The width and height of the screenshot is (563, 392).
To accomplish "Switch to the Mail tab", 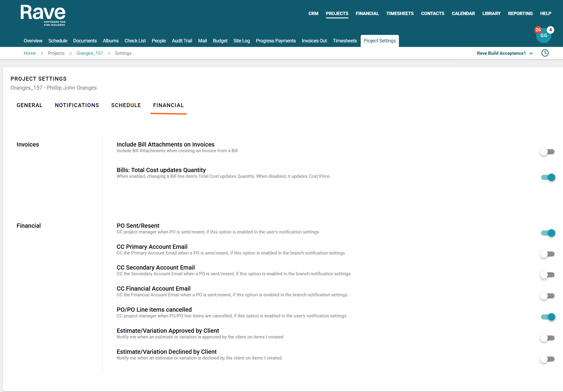I will pyautogui.click(x=202, y=41).
